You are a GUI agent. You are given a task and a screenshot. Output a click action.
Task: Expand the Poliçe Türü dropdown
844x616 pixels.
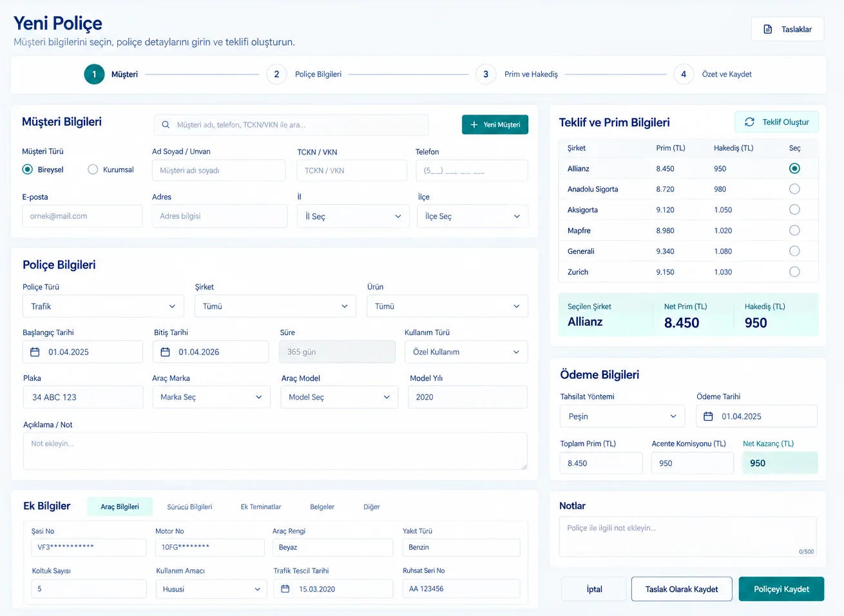[103, 306]
